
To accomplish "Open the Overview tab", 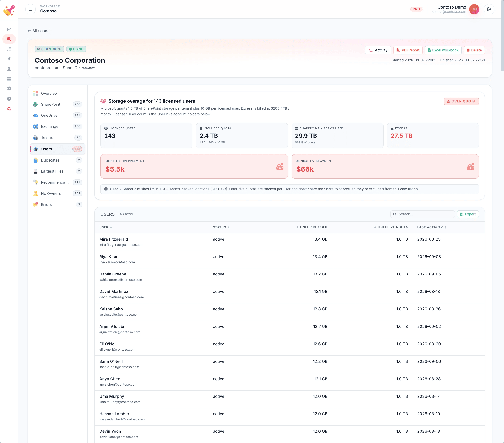I will pos(57,93).
